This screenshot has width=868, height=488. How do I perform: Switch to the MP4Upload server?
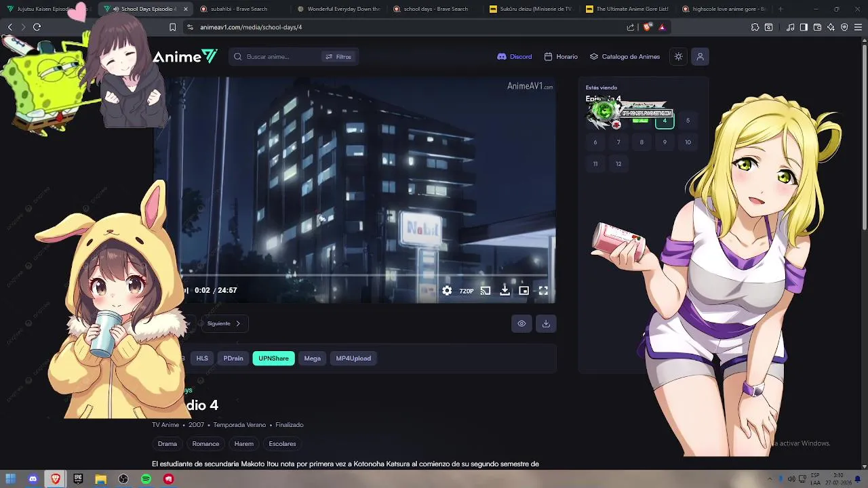point(353,358)
